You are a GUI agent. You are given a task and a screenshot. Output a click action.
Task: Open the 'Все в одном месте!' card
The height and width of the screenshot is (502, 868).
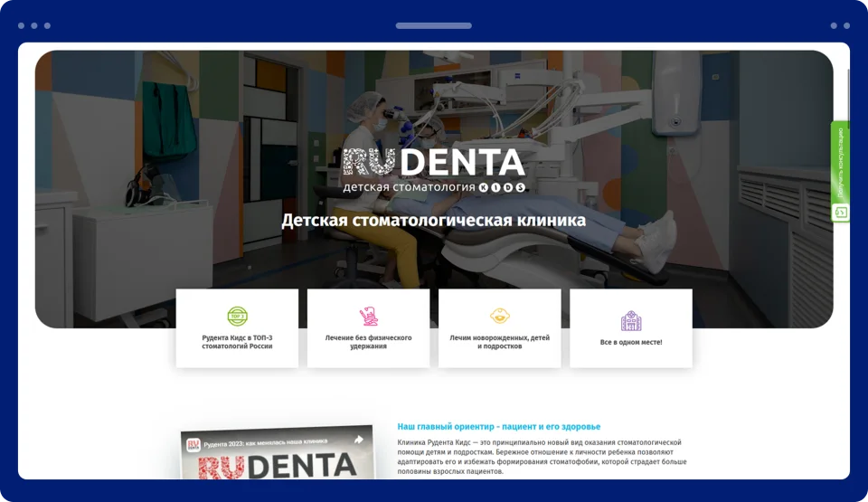pos(630,328)
